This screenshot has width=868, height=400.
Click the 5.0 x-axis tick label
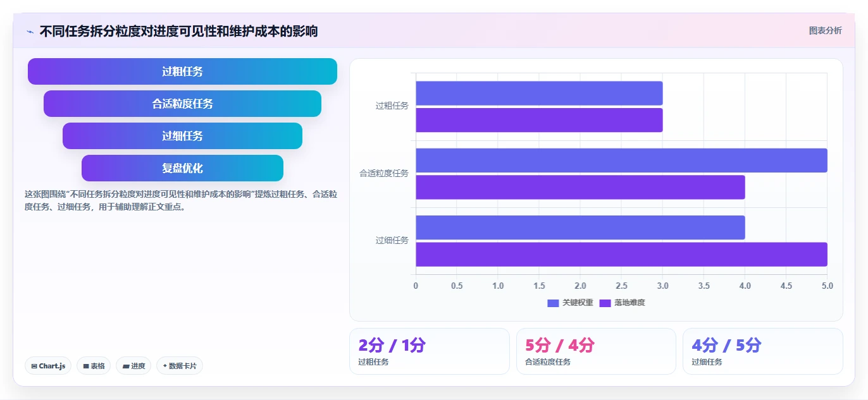[x=827, y=286]
